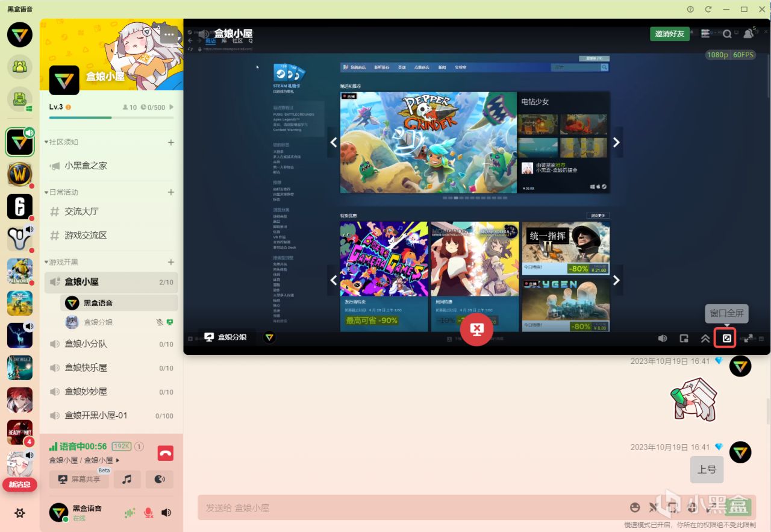Switch to the World of Warcraft server
771x532 pixels.
[x=20, y=175]
